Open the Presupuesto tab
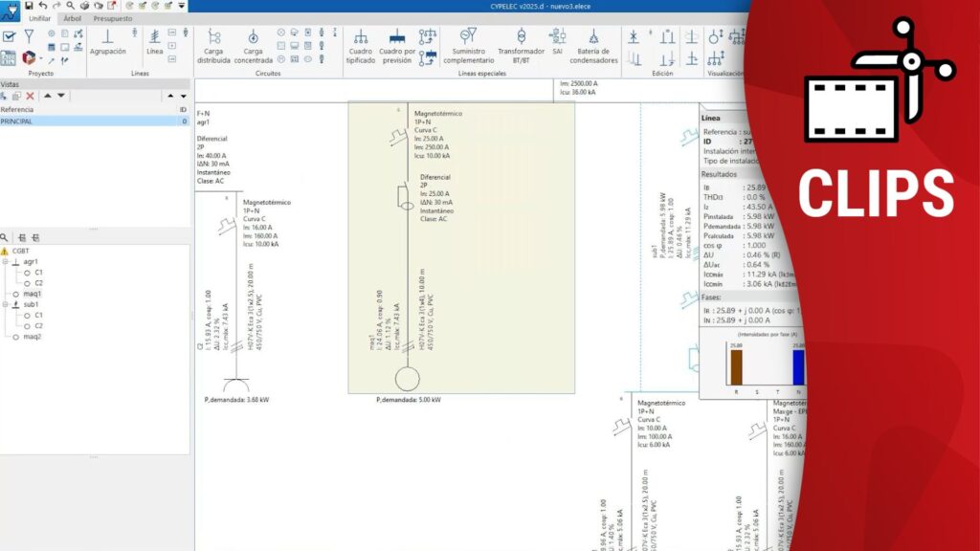This screenshot has width=980, height=551. (113, 18)
